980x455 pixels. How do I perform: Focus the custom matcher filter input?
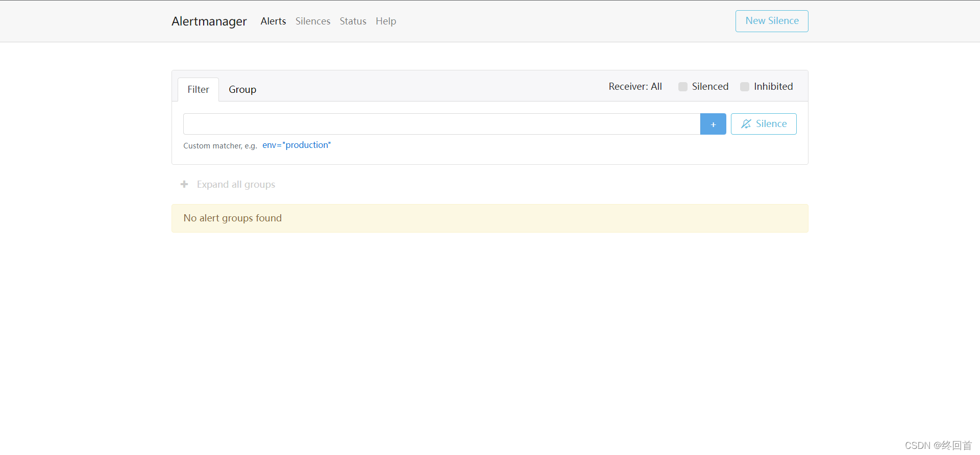pos(442,124)
